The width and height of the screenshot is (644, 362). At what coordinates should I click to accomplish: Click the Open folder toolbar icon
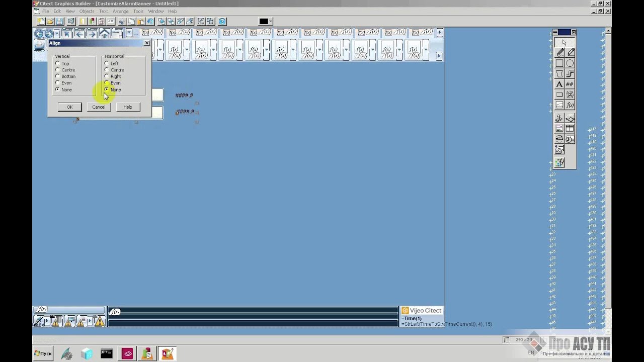(x=50, y=21)
